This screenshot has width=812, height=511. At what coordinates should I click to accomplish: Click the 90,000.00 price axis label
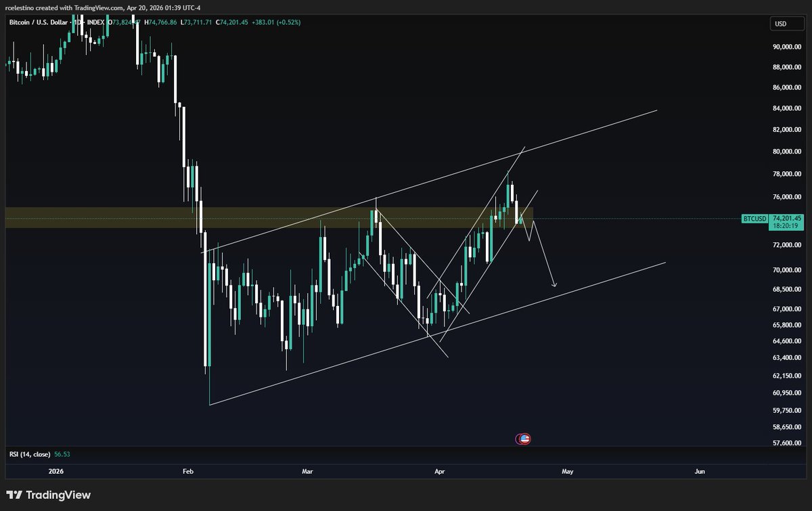point(787,47)
